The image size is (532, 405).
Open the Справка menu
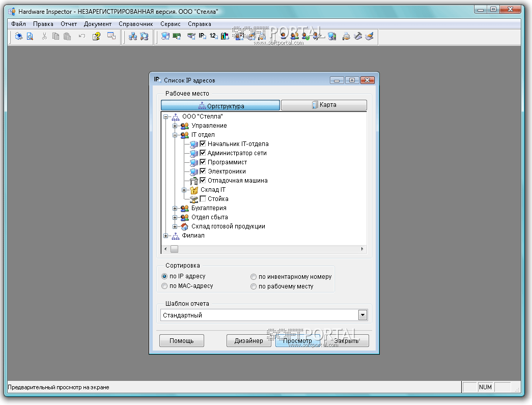coord(200,24)
